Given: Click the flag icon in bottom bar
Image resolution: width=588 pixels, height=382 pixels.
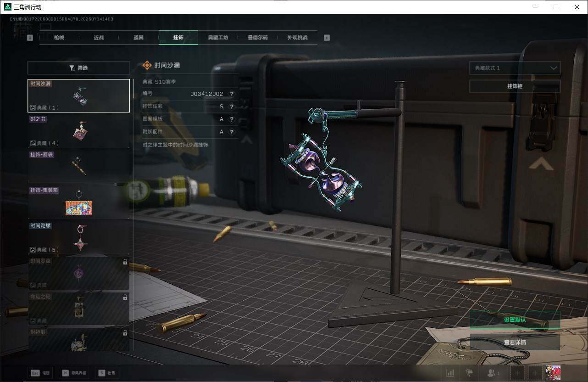Looking at the screenshot, I should tap(469, 373).
